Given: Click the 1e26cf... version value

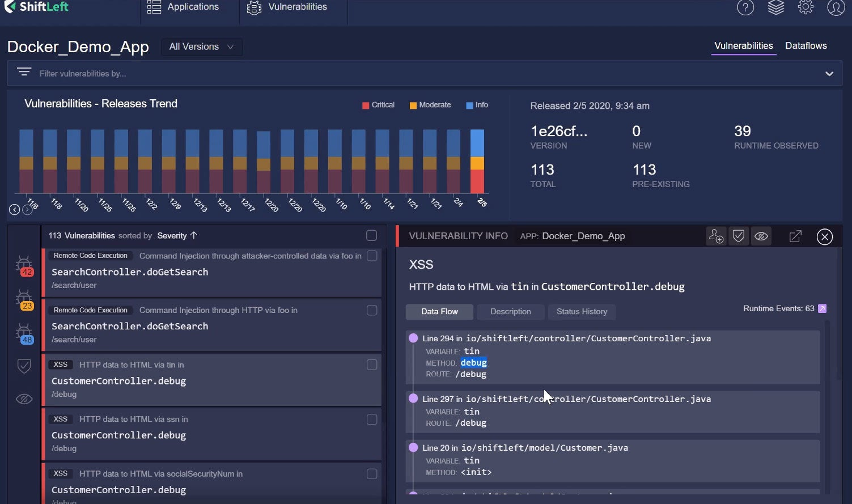Looking at the screenshot, I should (559, 131).
